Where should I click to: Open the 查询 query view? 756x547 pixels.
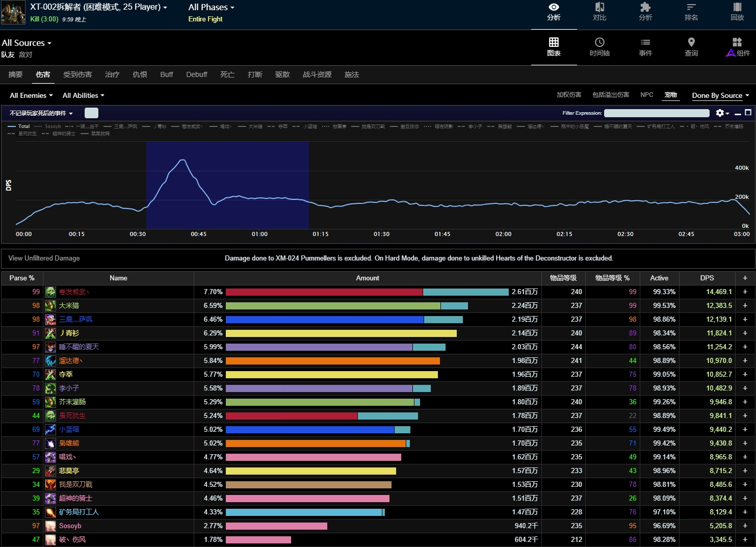[x=691, y=47]
